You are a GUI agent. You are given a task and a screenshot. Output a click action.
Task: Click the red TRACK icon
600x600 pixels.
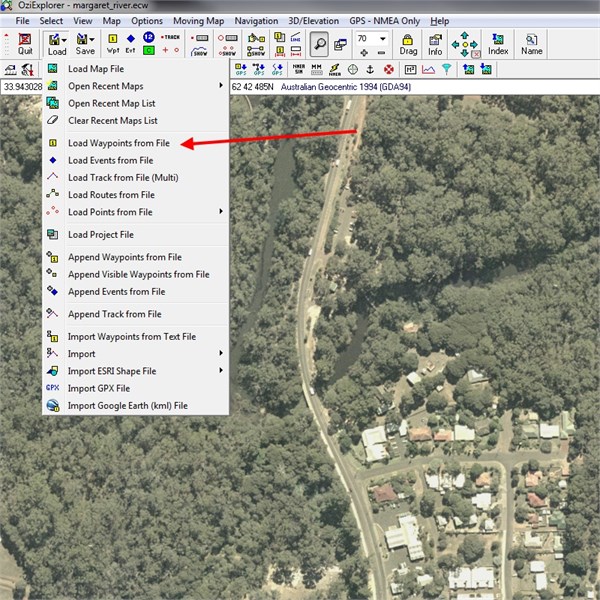(170, 37)
